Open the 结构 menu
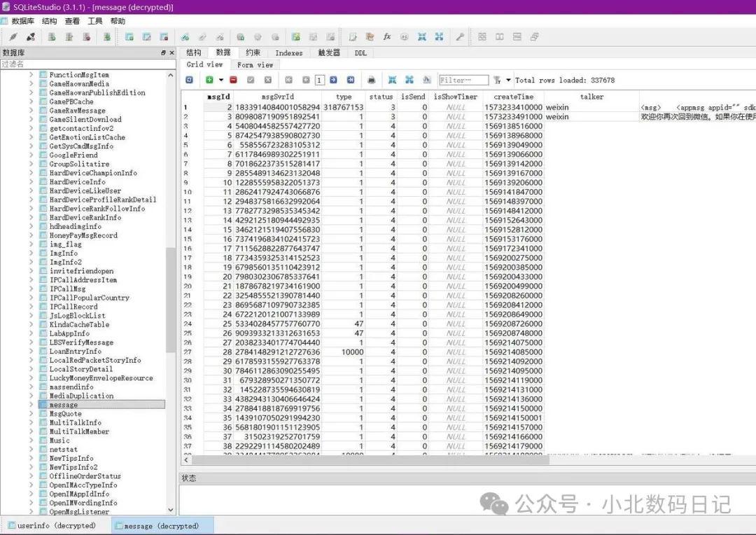Screen dimensions: 756x535 [49, 21]
